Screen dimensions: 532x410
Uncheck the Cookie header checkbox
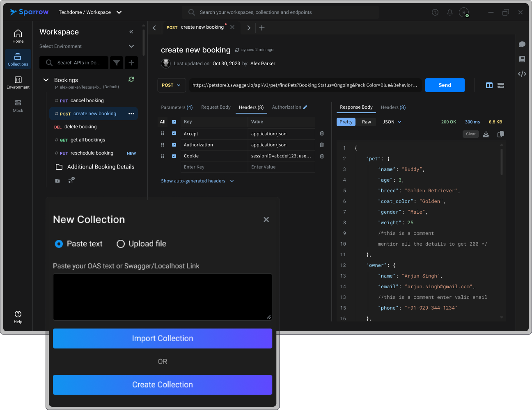pyautogui.click(x=174, y=156)
